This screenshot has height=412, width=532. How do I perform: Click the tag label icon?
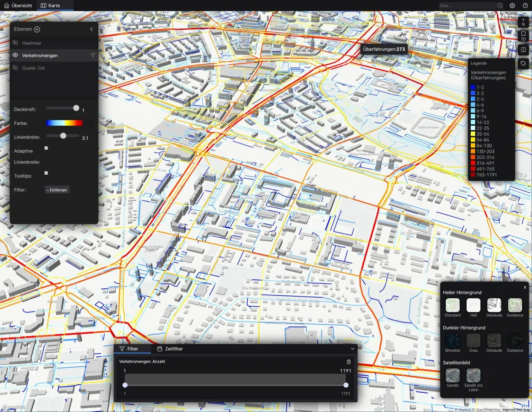coord(523,63)
